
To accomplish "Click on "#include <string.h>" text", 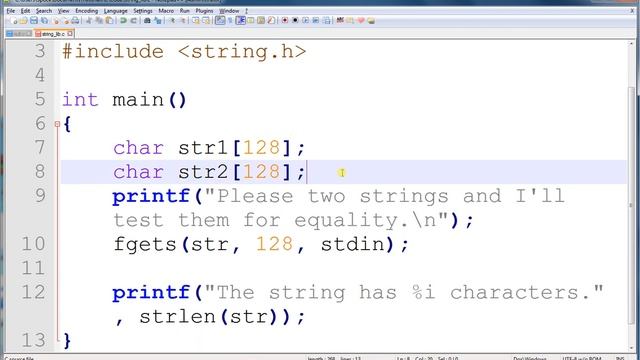I will pos(184,52).
